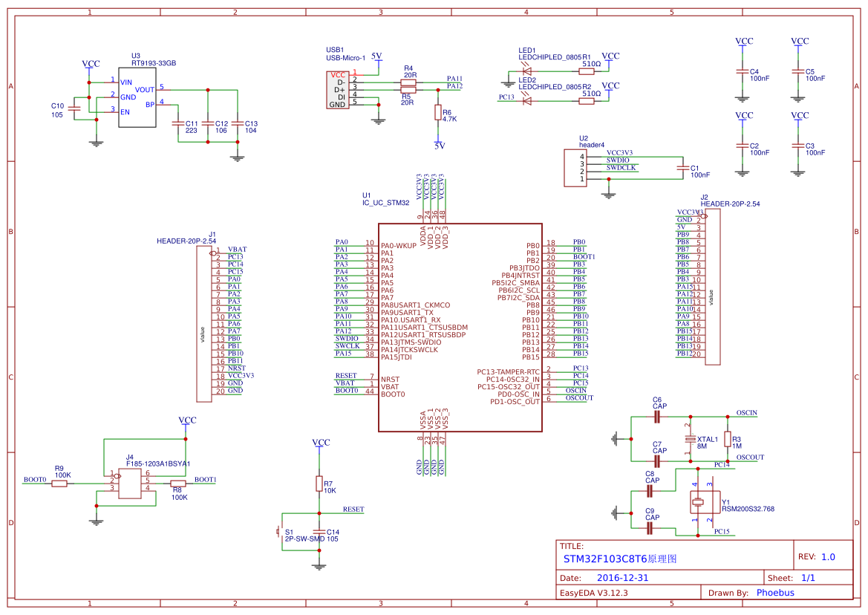Click the date 2016-12-31 in title block
This screenshot has height=615, width=868.
(623, 578)
